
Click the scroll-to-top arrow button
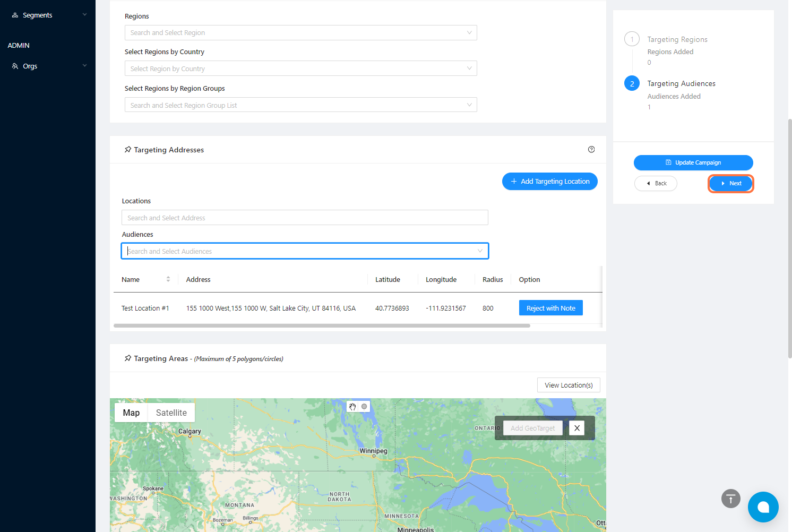pos(731,499)
